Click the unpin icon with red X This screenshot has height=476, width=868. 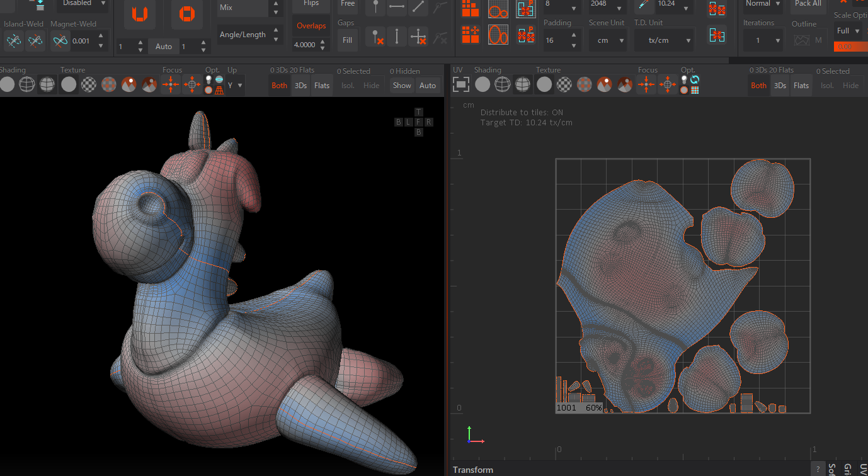(x=376, y=37)
